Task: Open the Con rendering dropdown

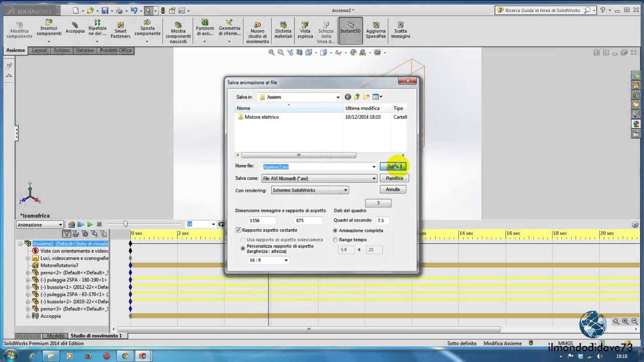Action: coord(309,190)
